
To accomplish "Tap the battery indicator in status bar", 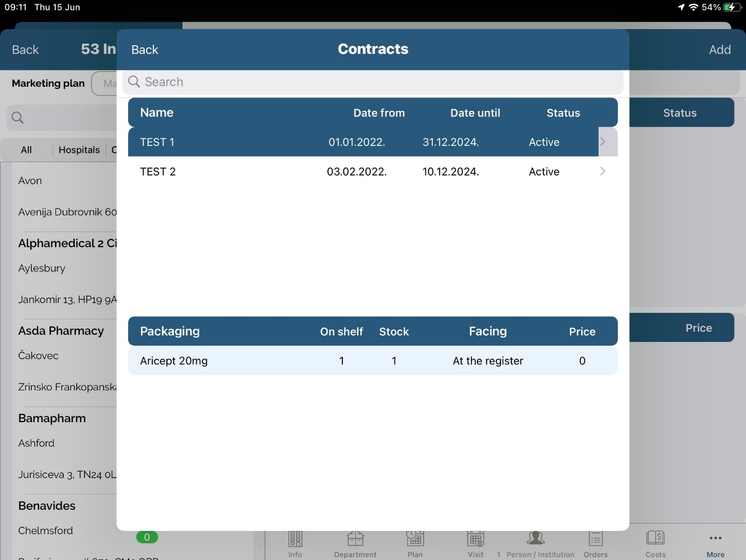I will click(x=731, y=8).
